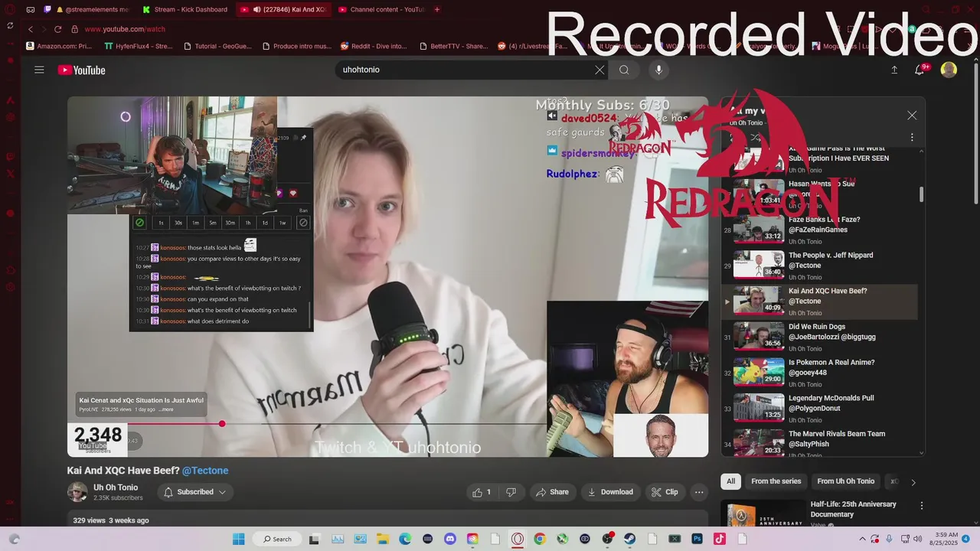Screen dimensions: 980x551
Task: Open the @Tectone link in video title
Action: pyautogui.click(x=205, y=471)
